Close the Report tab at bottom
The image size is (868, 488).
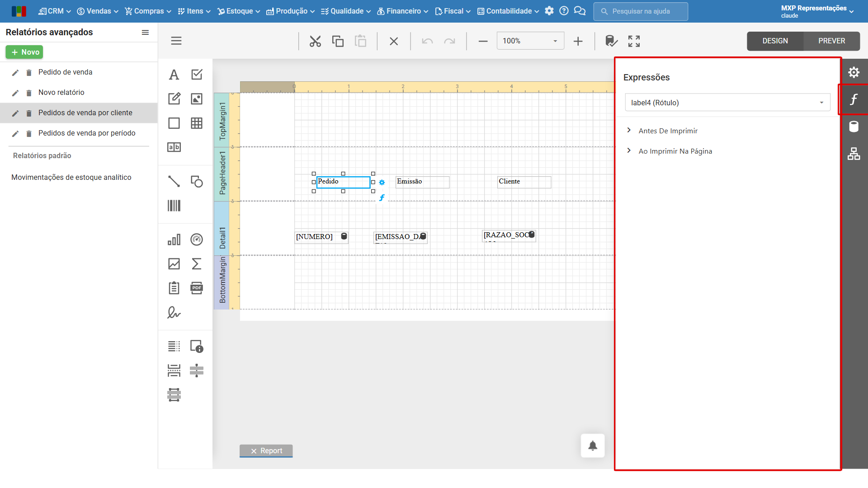click(254, 451)
